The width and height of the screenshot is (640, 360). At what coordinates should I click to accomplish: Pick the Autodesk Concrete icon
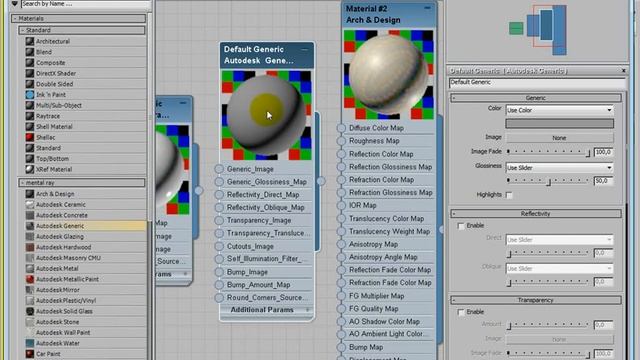30,215
